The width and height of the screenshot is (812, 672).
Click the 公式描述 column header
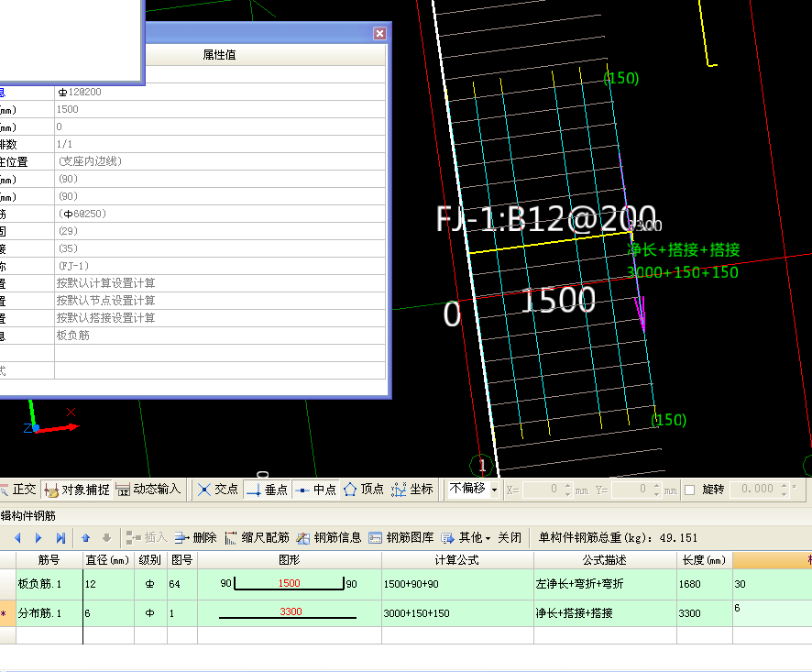pyautogui.click(x=605, y=560)
